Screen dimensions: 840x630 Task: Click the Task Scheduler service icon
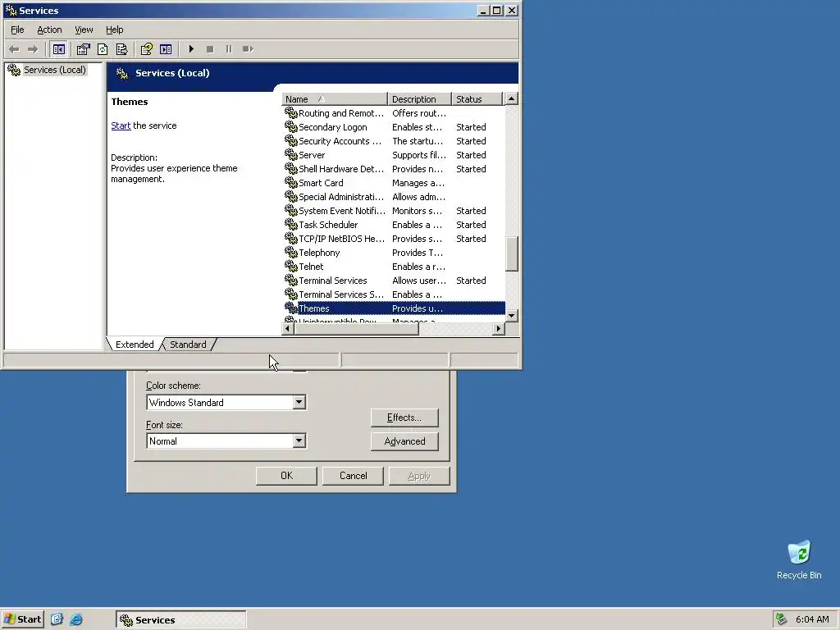(x=291, y=225)
